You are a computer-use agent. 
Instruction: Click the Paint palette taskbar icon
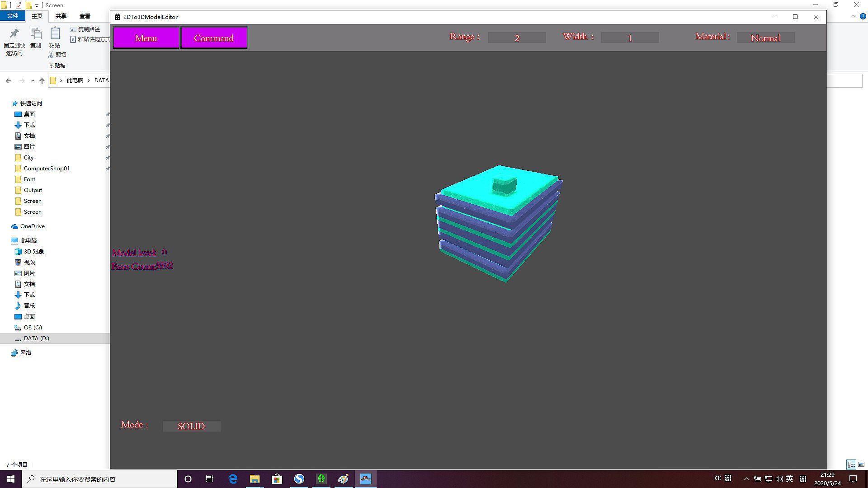pos(343,479)
